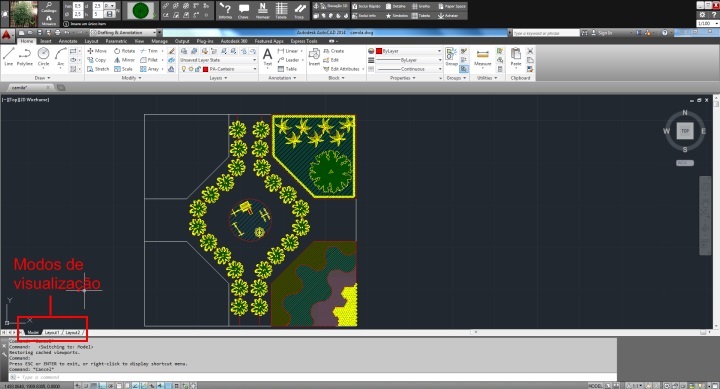Click the Paper Space button
720x389 pixels.
pos(452,6)
